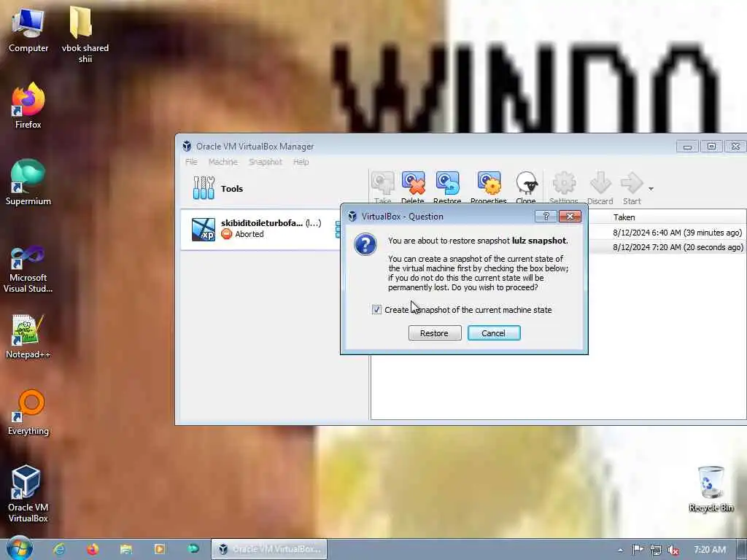
Task: Open the File menu in VirtualBox Manager
Action: coord(191,162)
